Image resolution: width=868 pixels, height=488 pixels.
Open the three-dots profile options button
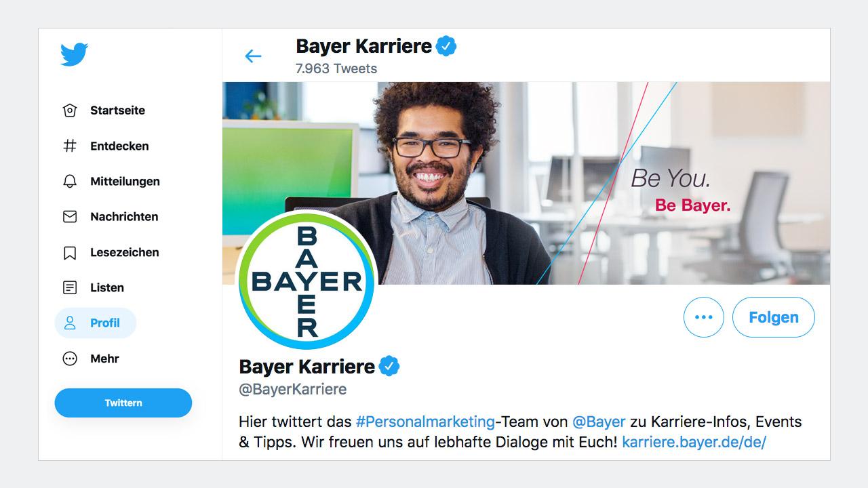(704, 317)
